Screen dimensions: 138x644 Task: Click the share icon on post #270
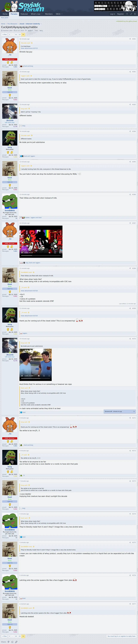130,339
